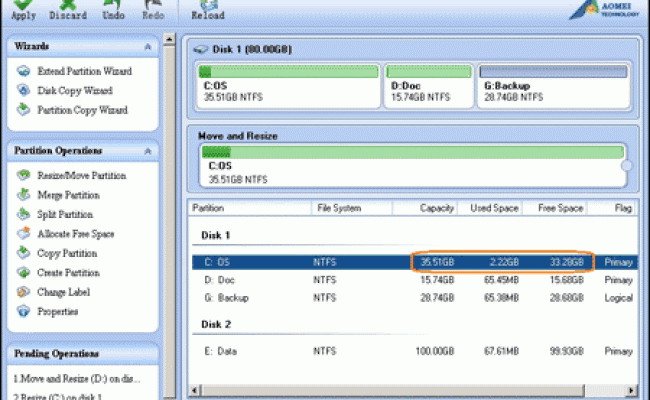The width and height of the screenshot is (650, 400).
Task: Click the 35.51GB capacity cell
Action: pyautogui.click(x=437, y=262)
